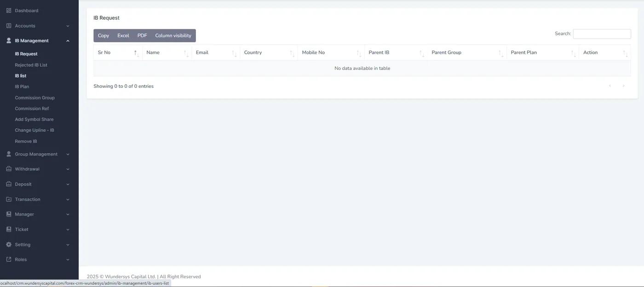Expand the Withdrawal menu chevron
The width and height of the screenshot is (644, 287).
pyautogui.click(x=68, y=169)
